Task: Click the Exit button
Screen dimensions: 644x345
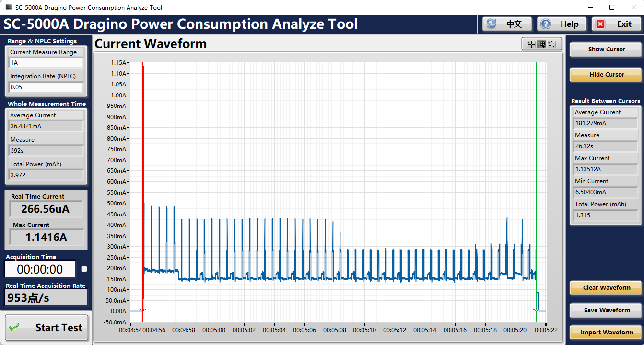Action: coord(616,24)
